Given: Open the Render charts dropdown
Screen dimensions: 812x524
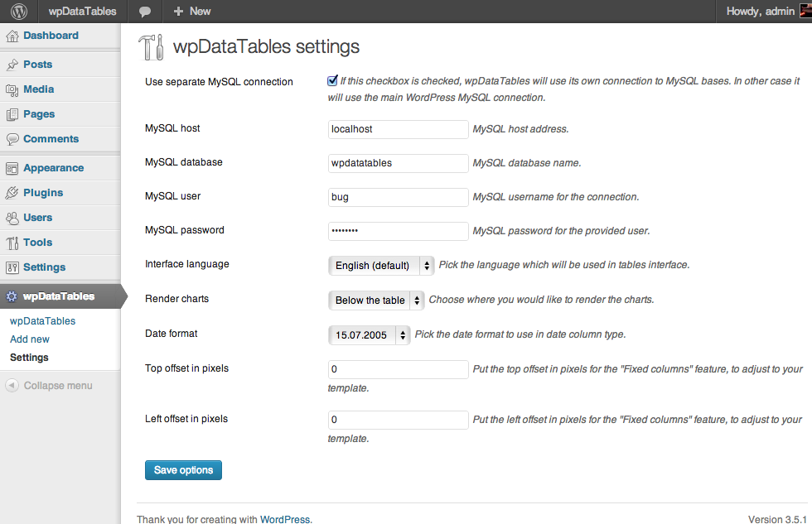Looking at the screenshot, I should point(376,300).
